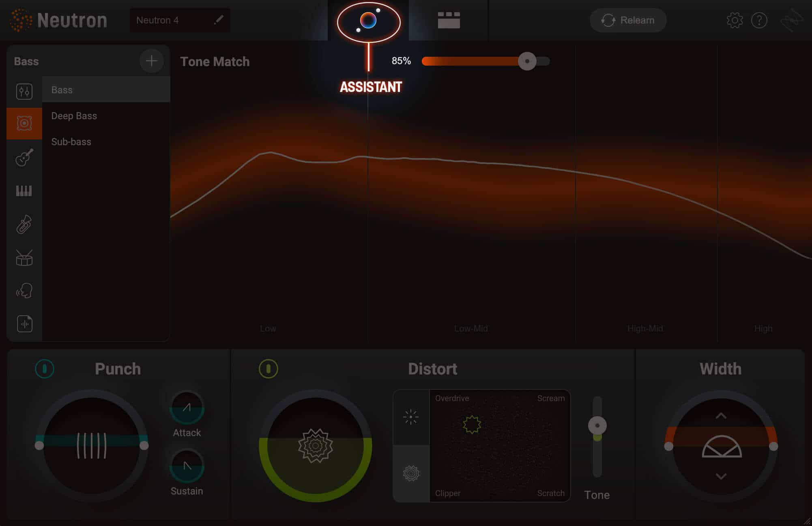
Task: Click the Scratch corner label
Action: [x=551, y=493]
